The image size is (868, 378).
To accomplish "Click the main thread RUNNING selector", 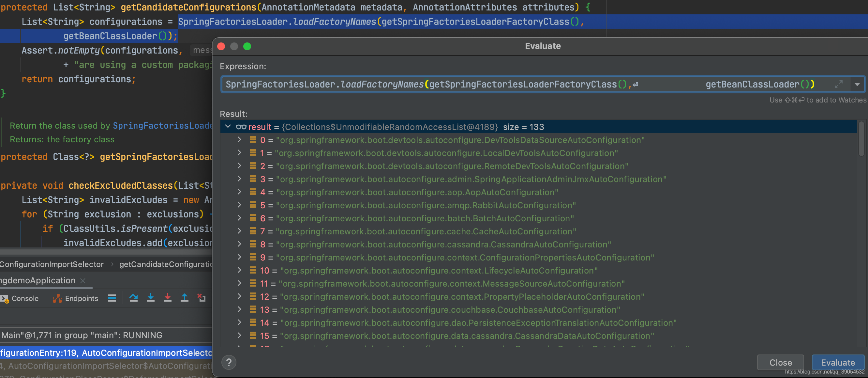I will [106, 335].
